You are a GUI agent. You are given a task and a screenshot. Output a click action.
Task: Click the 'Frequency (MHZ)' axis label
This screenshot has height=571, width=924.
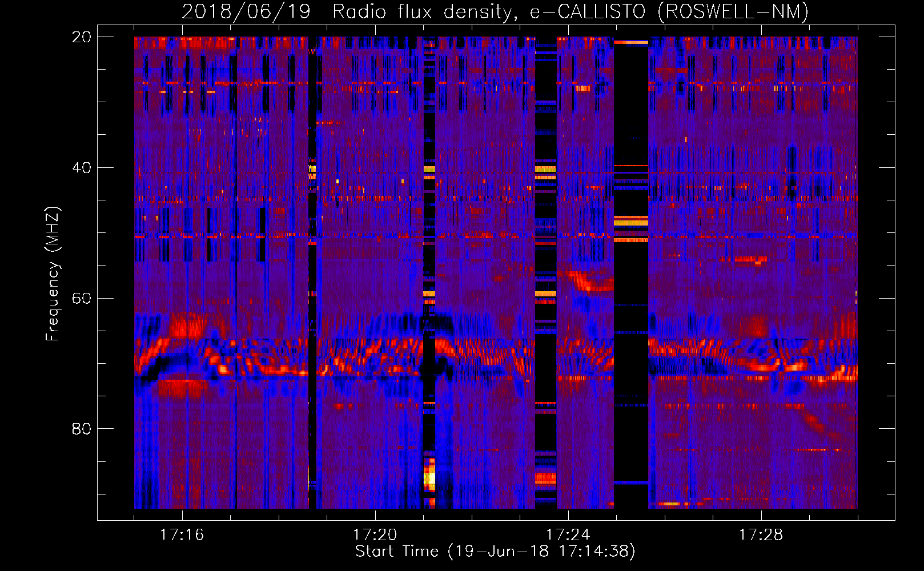point(52,274)
